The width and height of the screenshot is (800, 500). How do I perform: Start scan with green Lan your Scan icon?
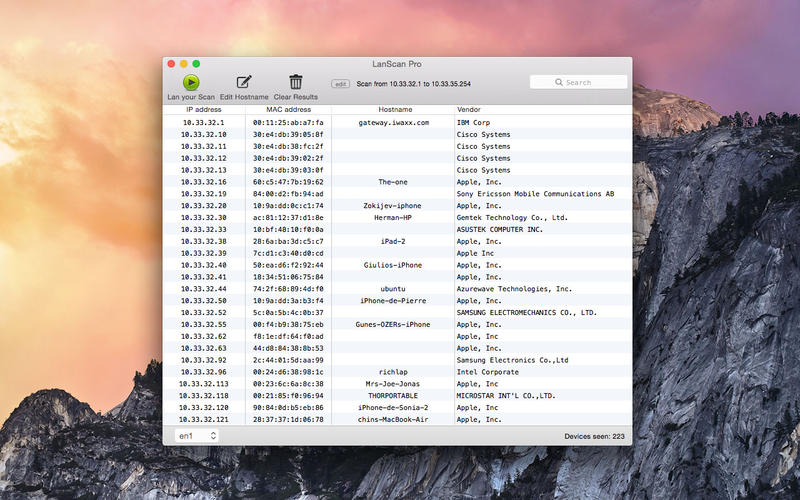pyautogui.click(x=191, y=83)
